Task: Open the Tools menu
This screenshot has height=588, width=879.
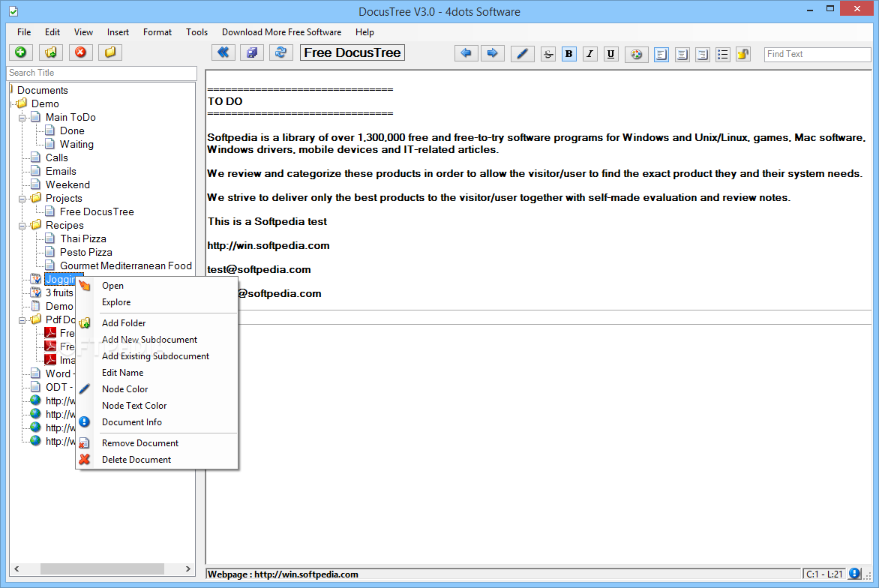Action: [196, 32]
